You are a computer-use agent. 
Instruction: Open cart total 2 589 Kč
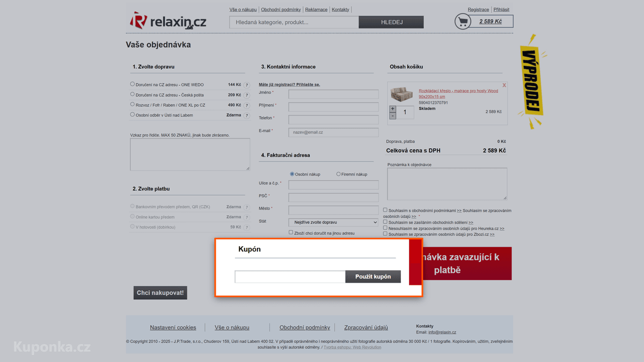(491, 21)
